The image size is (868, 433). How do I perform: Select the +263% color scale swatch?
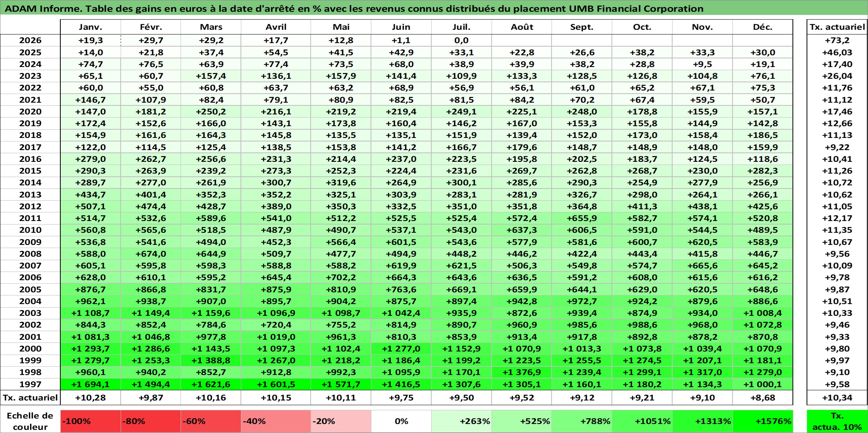pos(461,421)
